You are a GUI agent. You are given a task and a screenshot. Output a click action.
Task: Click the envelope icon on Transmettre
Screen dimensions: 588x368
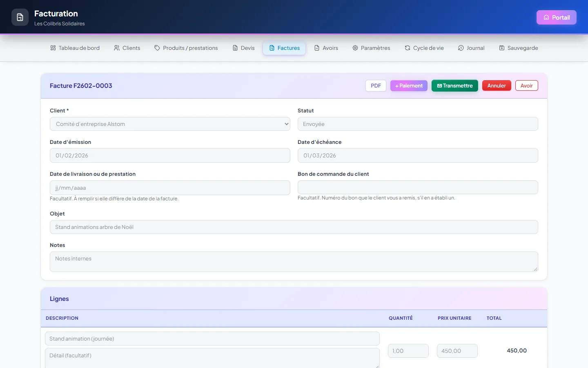pos(439,86)
